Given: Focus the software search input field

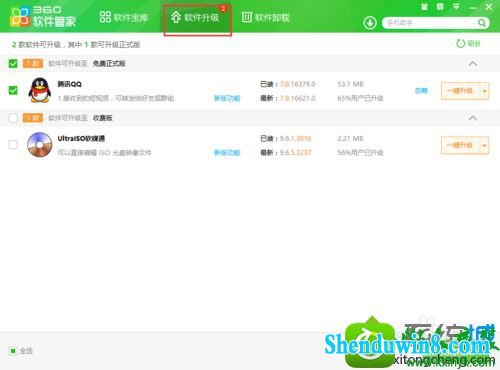Looking at the screenshot, I should click(430, 23).
